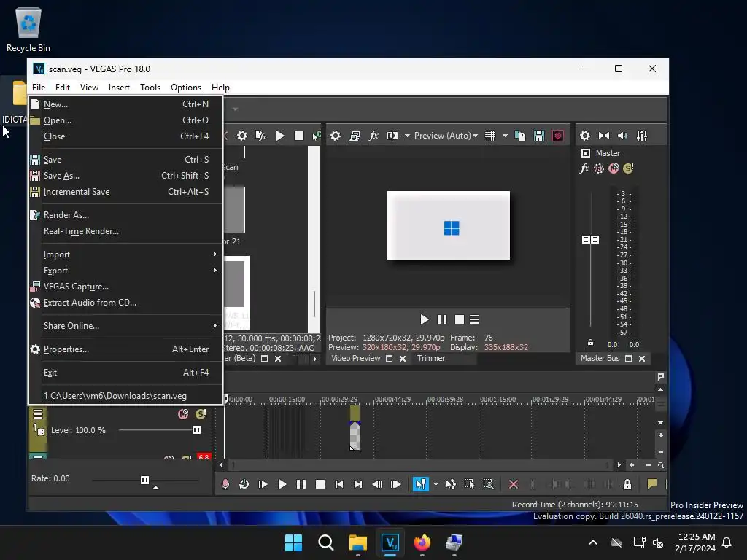This screenshot has height=560, width=747.
Task: Save snapshot to file icon
Action: (539, 136)
